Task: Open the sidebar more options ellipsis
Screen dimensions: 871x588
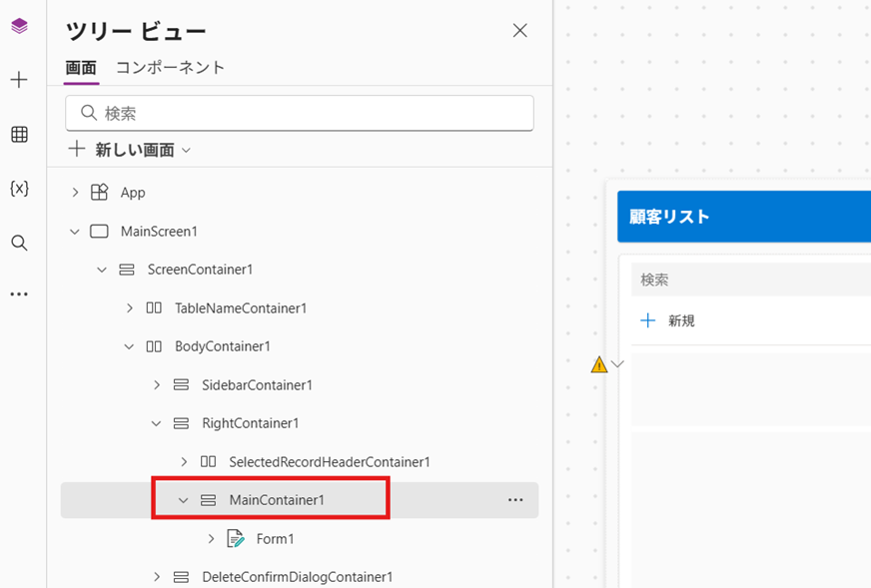Action: (19, 294)
